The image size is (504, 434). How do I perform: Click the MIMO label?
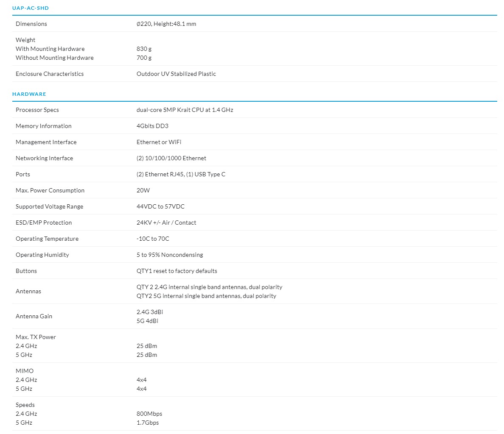click(x=25, y=371)
